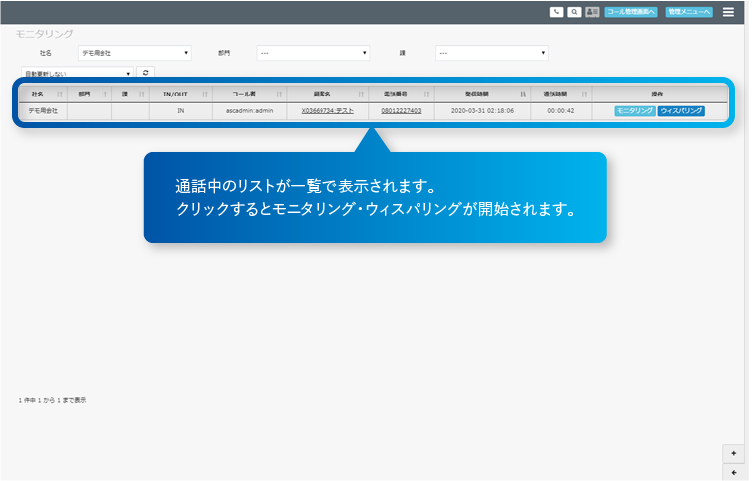The width and height of the screenshot is (755, 481).
Task: Open the 社名 dropdown showing デモ用会社
Action: 135,53
